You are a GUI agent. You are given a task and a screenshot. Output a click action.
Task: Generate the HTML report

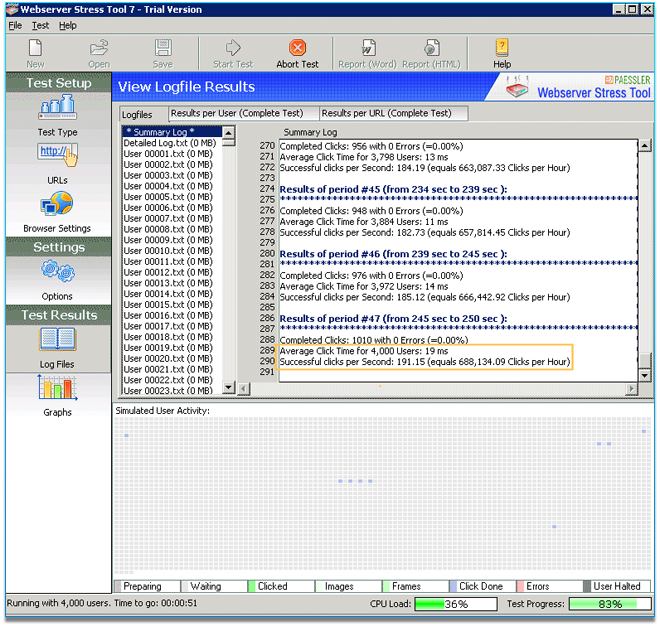coord(431,53)
